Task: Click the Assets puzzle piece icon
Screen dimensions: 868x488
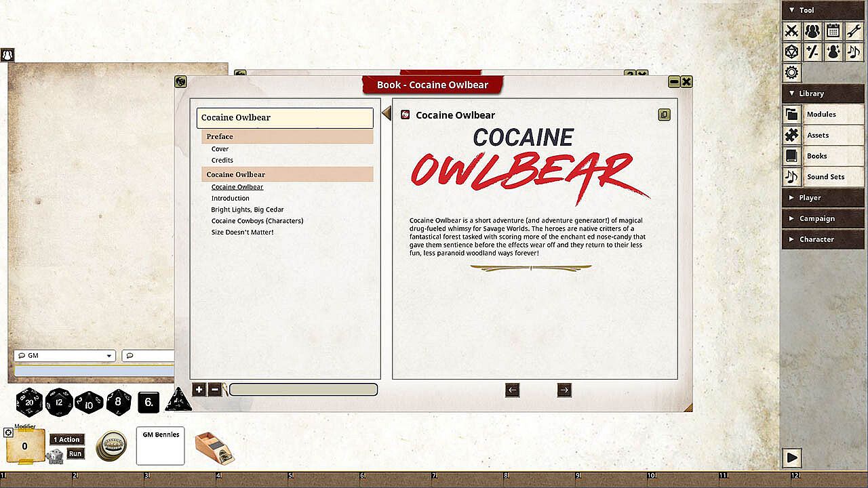Action: click(x=791, y=136)
